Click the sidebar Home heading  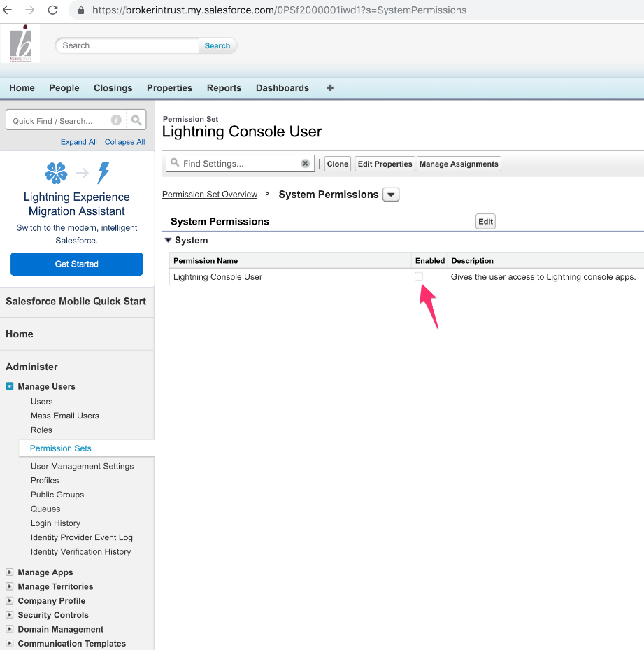coord(20,334)
